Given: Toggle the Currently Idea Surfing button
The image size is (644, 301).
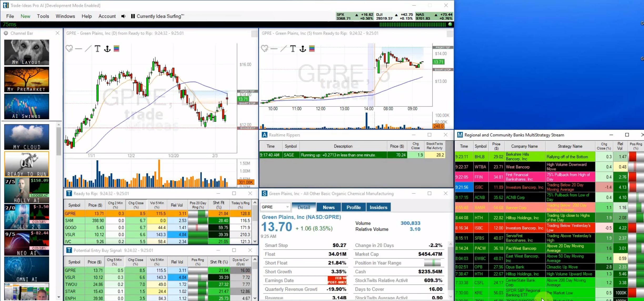Looking at the screenshot, I should [157, 16].
